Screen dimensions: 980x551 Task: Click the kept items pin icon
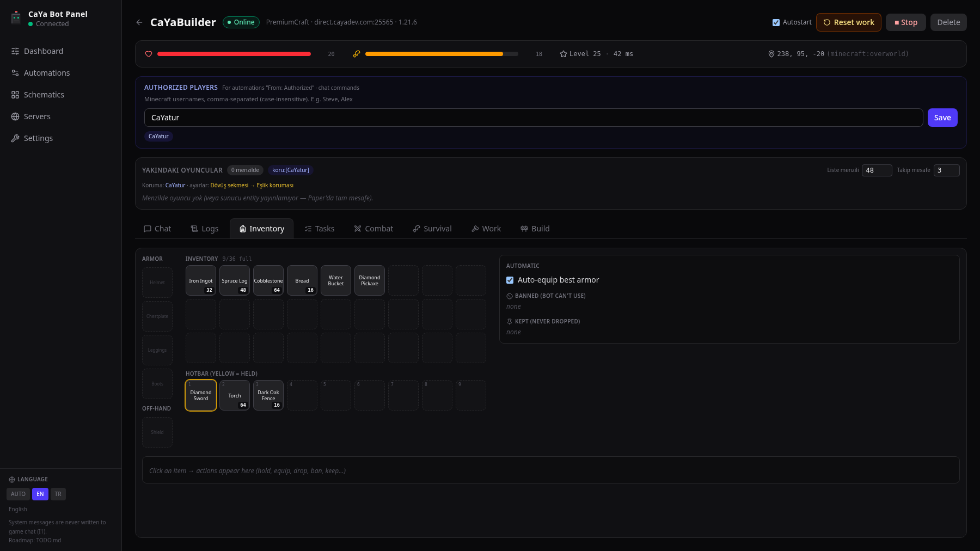click(510, 322)
